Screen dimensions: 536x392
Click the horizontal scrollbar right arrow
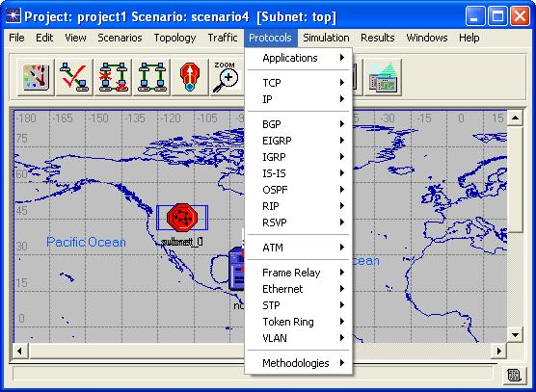pyautogui.click(x=499, y=351)
